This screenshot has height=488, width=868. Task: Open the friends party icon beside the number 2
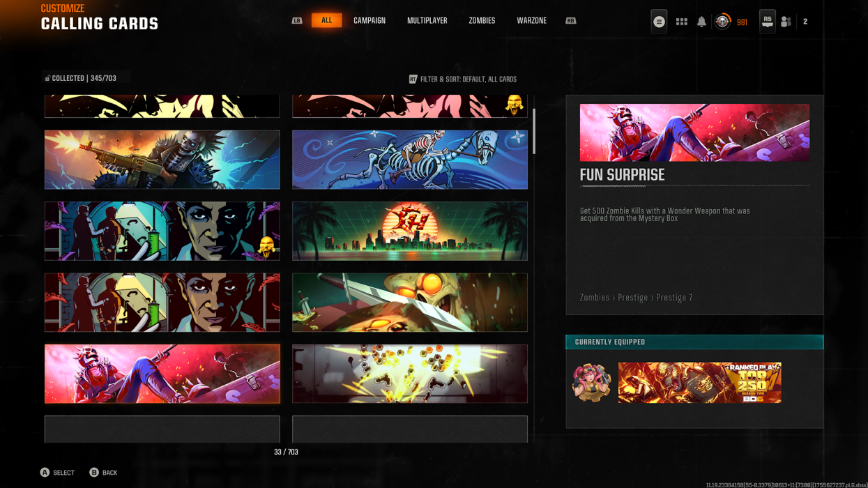click(786, 22)
